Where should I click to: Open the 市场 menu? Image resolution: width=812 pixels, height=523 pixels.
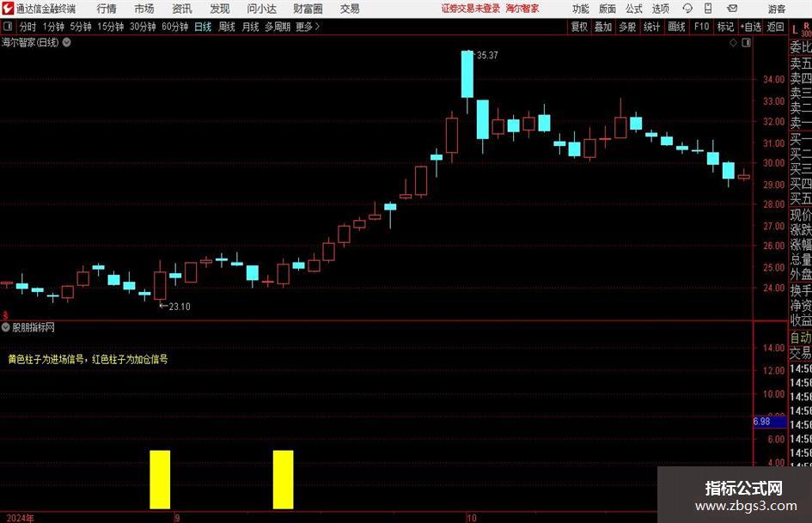click(x=144, y=9)
